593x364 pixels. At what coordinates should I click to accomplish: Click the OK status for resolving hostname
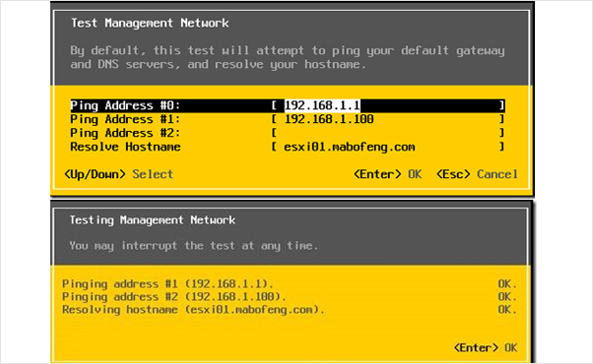[x=507, y=310]
